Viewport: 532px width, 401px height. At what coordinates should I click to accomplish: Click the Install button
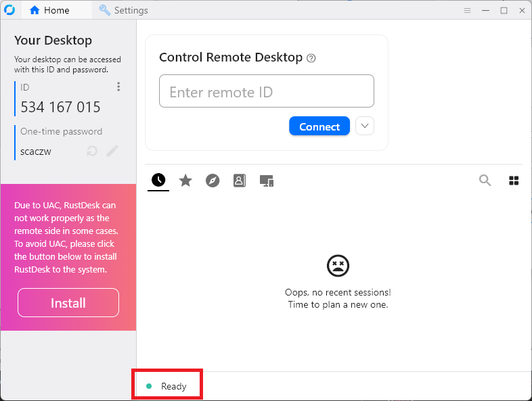[x=68, y=303]
